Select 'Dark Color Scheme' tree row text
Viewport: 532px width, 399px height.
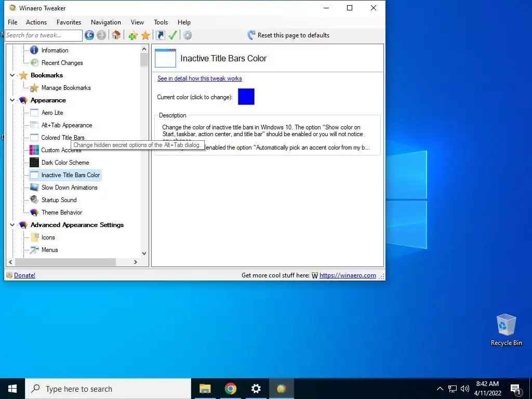point(65,163)
